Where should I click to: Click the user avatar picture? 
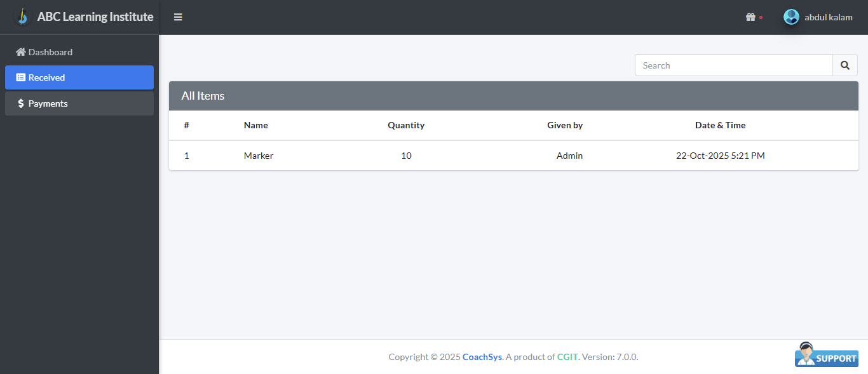click(x=791, y=17)
